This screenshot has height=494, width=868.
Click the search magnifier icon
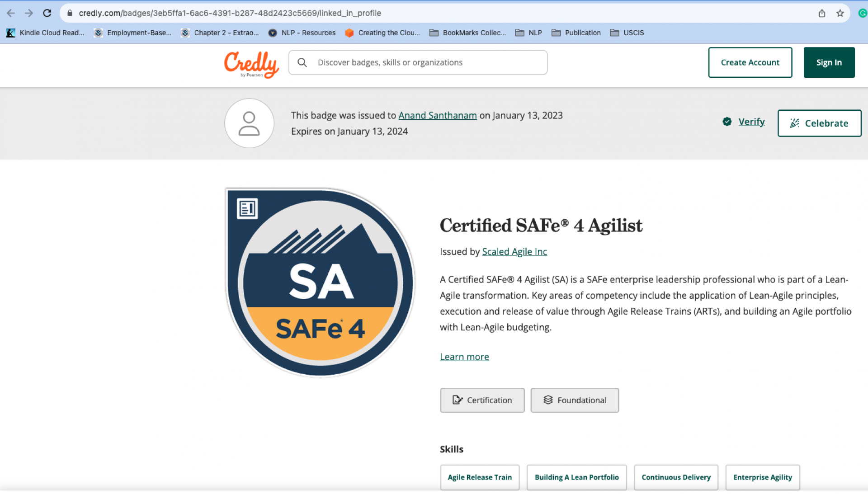302,62
